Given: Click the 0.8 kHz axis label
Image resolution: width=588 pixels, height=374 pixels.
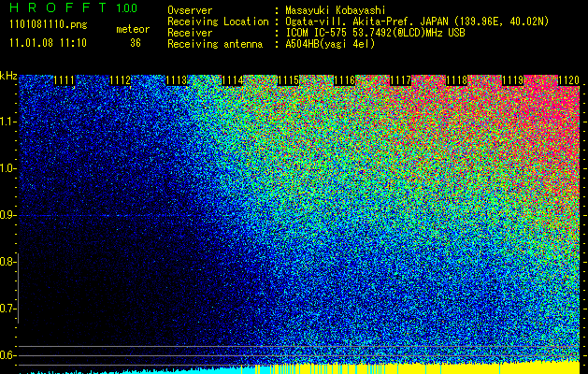Looking at the screenshot, I should click(7, 262).
